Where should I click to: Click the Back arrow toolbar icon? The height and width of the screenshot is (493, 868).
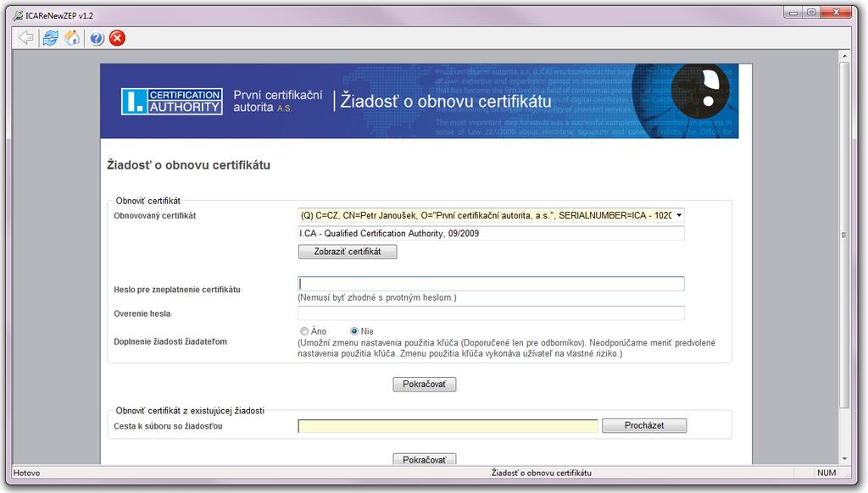[x=25, y=37]
